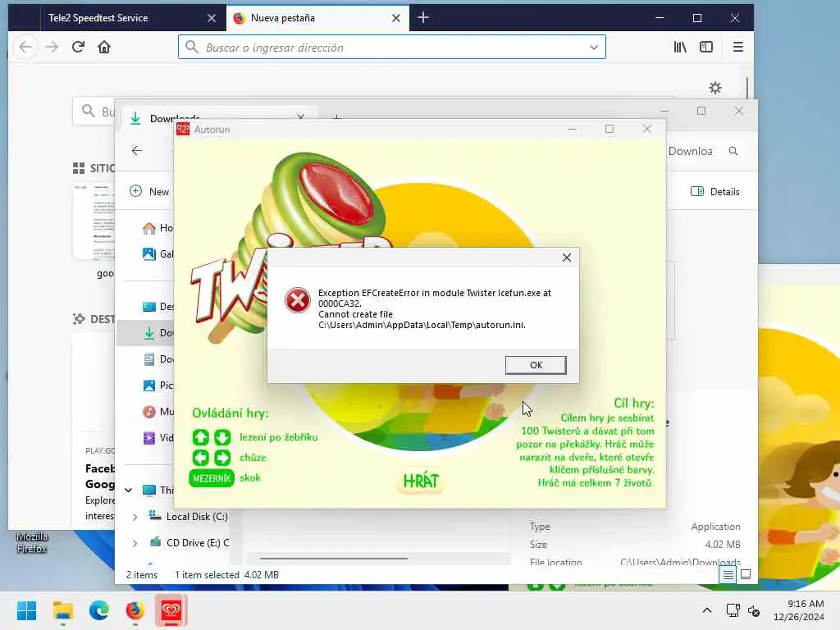Go back in File Explorer
This screenshot has width=840, height=630.
(x=137, y=151)
